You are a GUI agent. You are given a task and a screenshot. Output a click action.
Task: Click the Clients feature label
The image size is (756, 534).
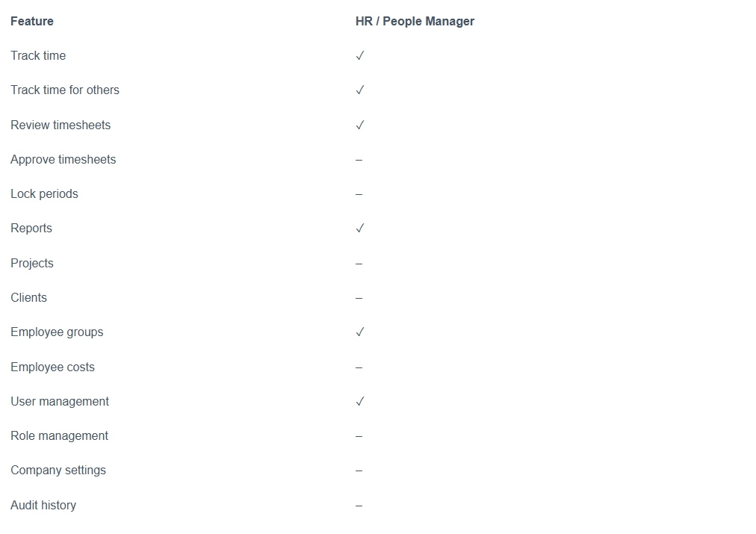tap(28, 297)
